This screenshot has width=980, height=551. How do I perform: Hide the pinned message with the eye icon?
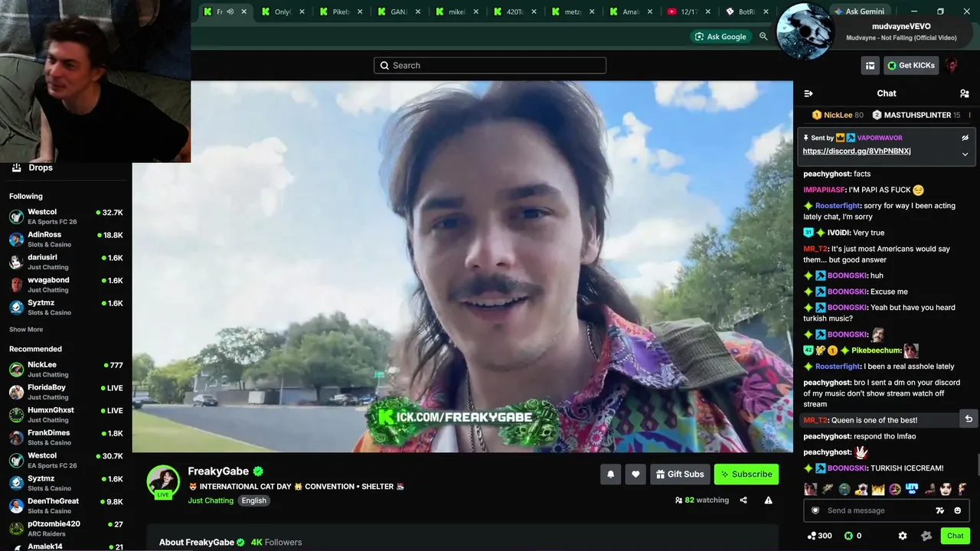[965, 138]
